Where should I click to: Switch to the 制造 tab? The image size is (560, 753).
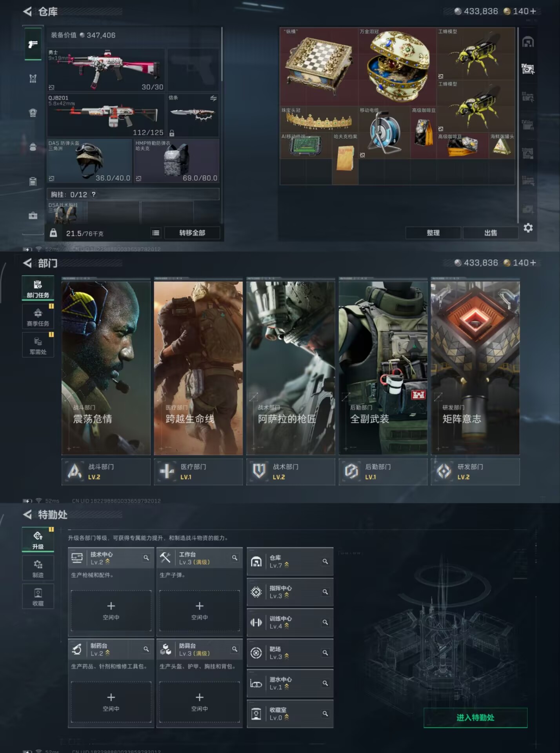(x=38, y=568)
